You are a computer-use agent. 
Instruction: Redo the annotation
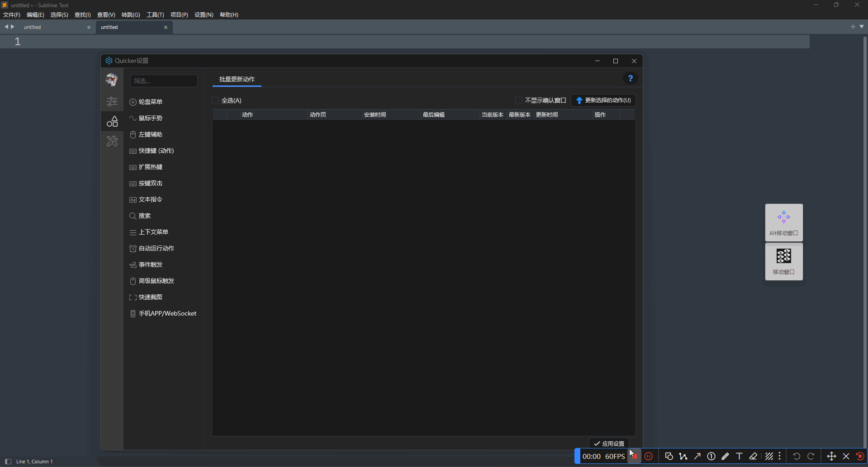(x=811, y=456)
